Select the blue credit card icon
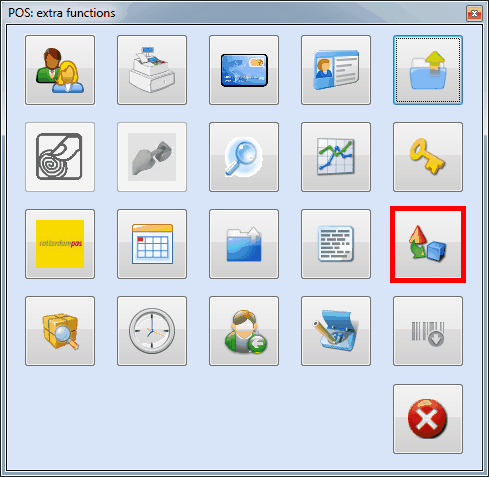Viewport: 489px width, 477px height. tap(244, 70)
